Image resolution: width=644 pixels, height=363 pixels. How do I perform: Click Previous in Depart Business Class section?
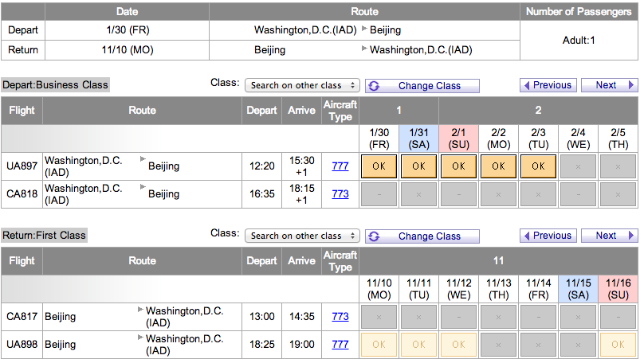548,85
